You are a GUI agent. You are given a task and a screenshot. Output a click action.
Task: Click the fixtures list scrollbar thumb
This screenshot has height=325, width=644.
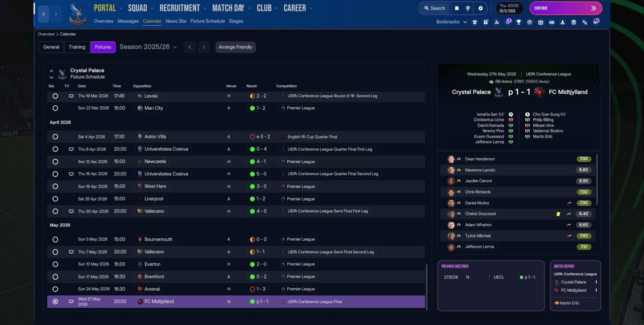pyautogui.click(x=427, y=286)
